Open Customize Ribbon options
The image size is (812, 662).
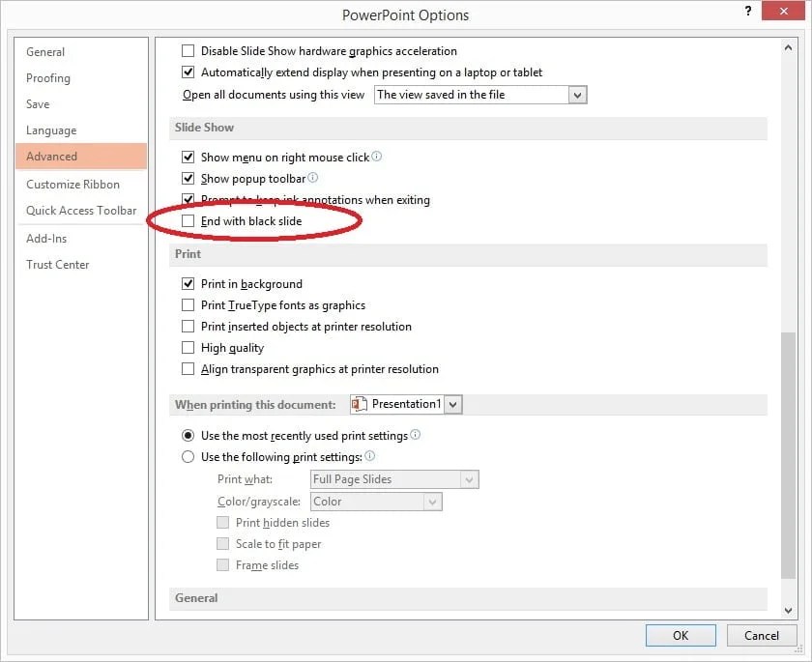click(81, 185)
